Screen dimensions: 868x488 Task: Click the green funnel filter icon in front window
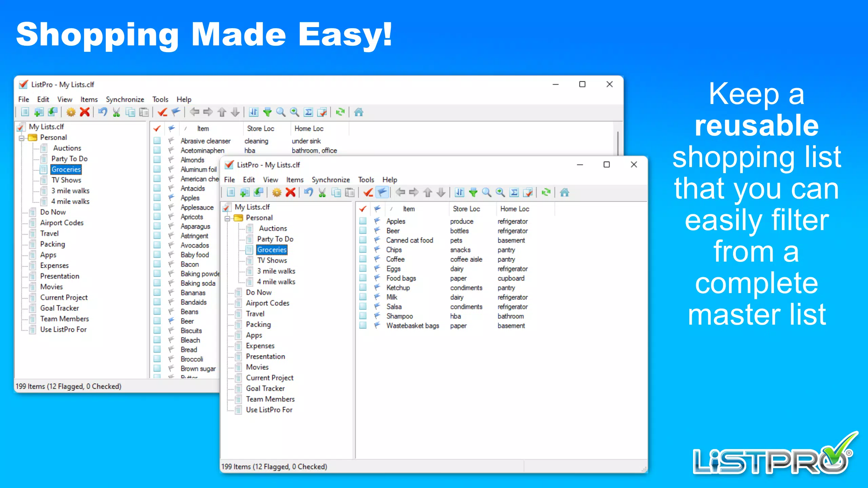click(473, 192)
